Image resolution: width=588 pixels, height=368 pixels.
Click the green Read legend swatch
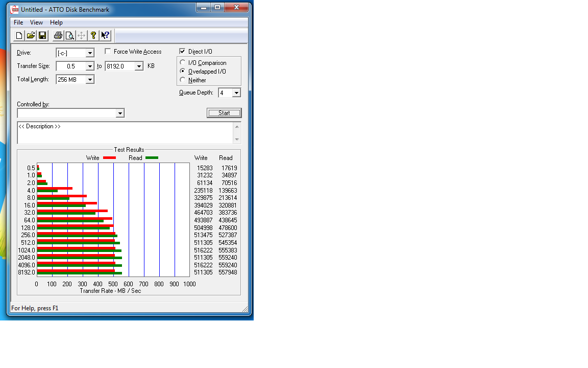(x=152, y=158)
